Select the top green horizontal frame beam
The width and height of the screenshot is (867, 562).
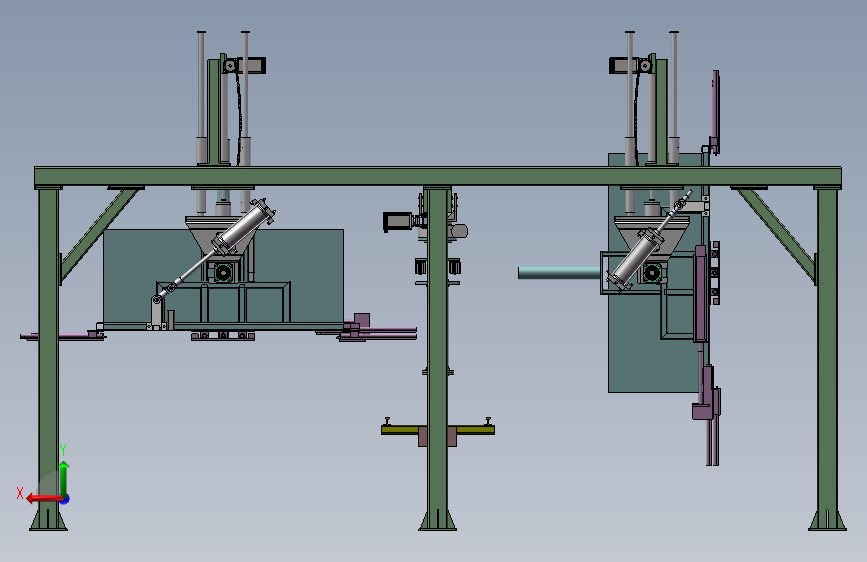coord(437,176)
